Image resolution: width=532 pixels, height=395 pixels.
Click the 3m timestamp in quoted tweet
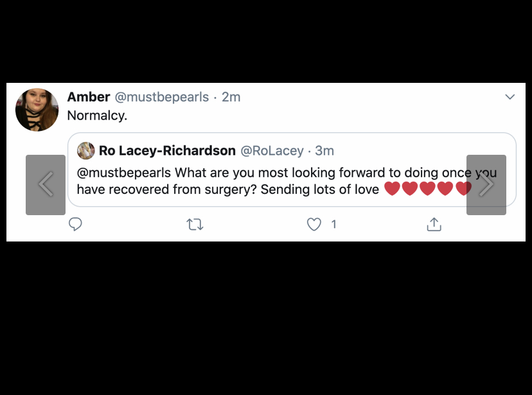coord(324,151)
